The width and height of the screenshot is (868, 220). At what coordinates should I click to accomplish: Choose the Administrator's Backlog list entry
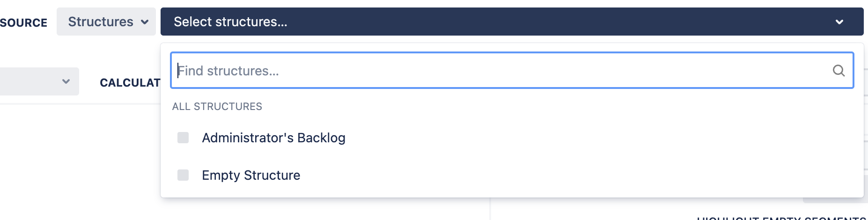tap(273, 138)
